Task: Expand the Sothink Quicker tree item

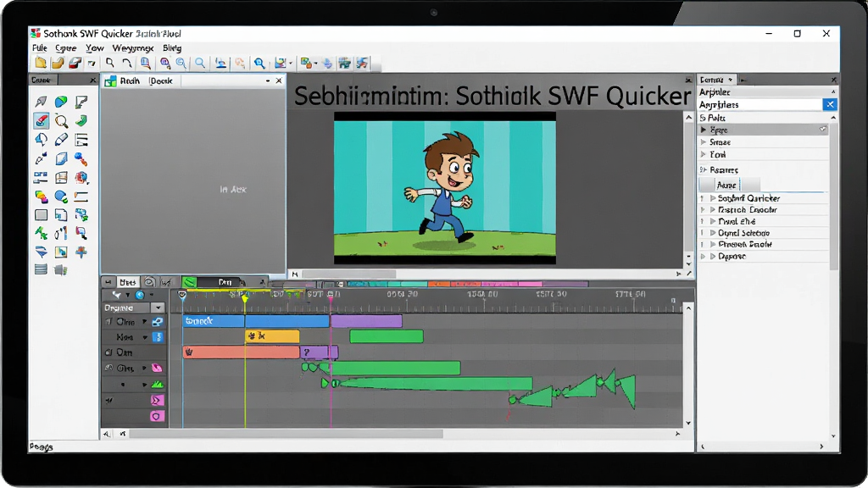Action: click(713, 198)
